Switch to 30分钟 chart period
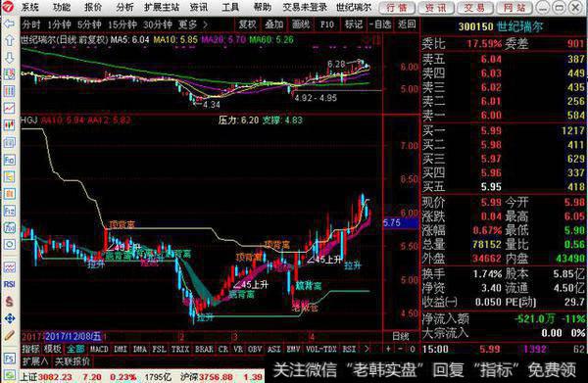Image resolution: width=588 pixels, height=383 pixels. (x=158, y=24)
